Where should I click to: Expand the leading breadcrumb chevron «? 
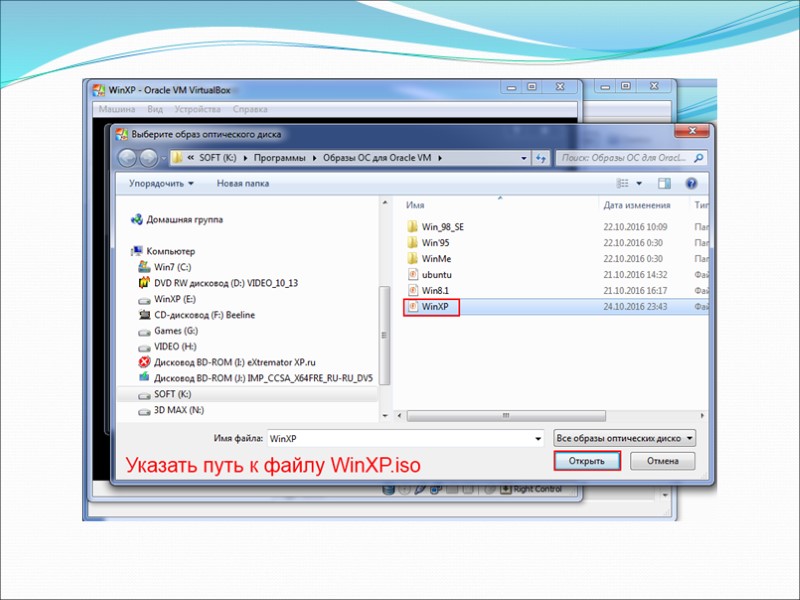click(190, 158)
